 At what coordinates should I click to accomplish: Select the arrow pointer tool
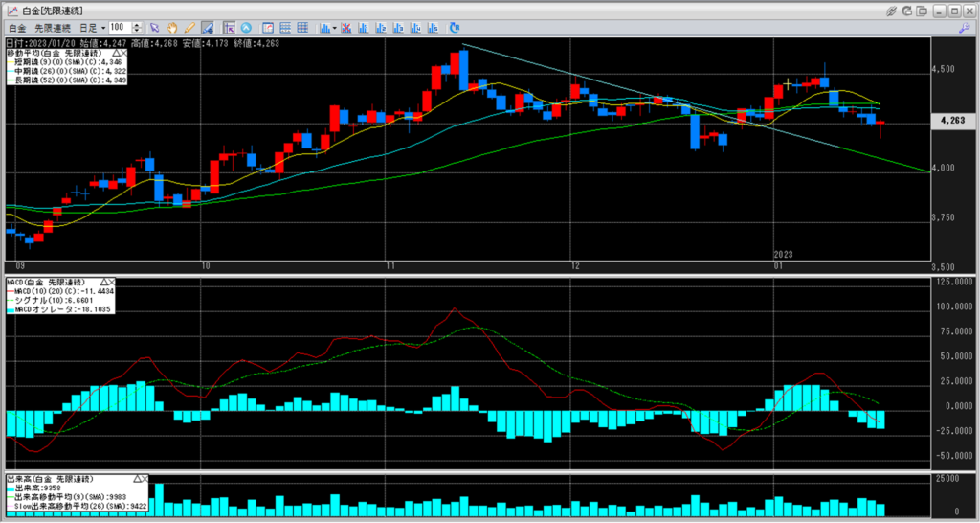point(154,28)
